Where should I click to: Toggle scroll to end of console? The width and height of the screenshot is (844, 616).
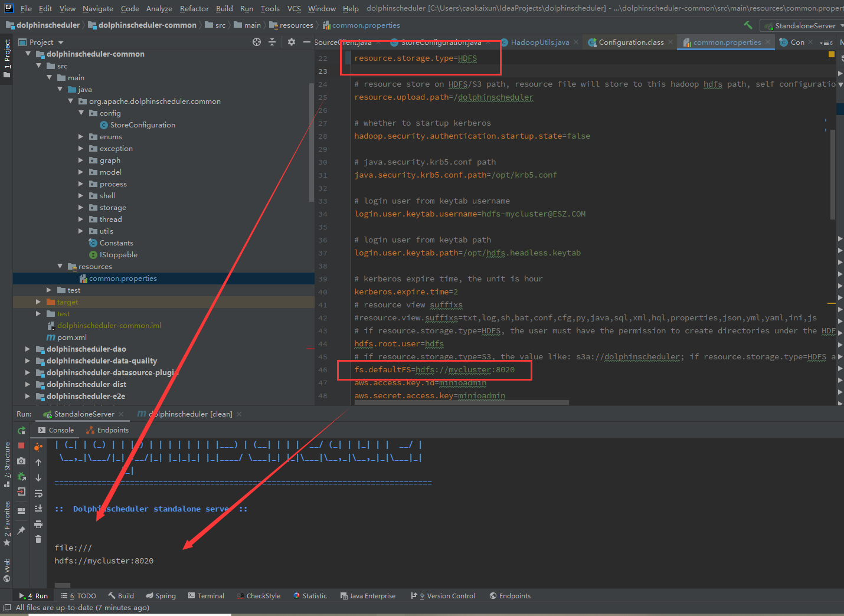38,509
